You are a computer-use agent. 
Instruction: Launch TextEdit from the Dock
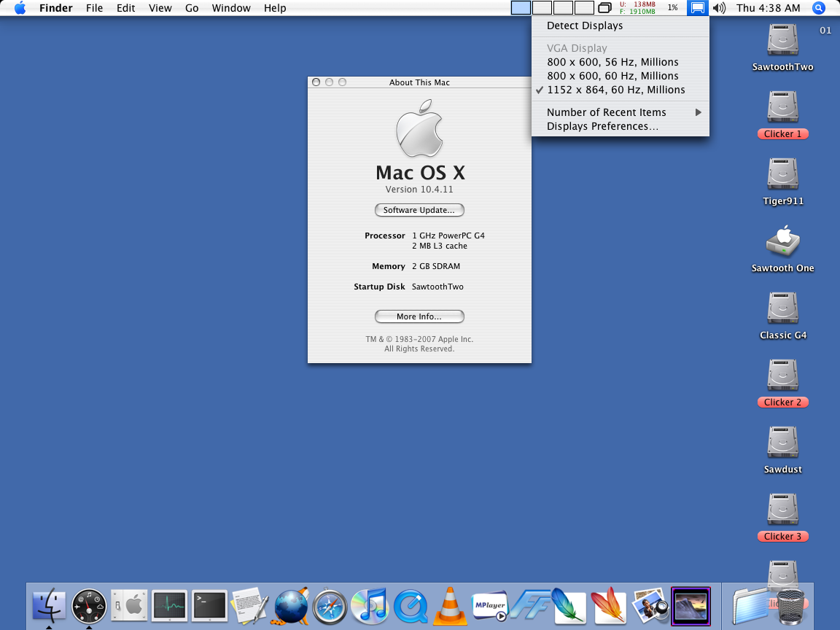pos(249,606)
